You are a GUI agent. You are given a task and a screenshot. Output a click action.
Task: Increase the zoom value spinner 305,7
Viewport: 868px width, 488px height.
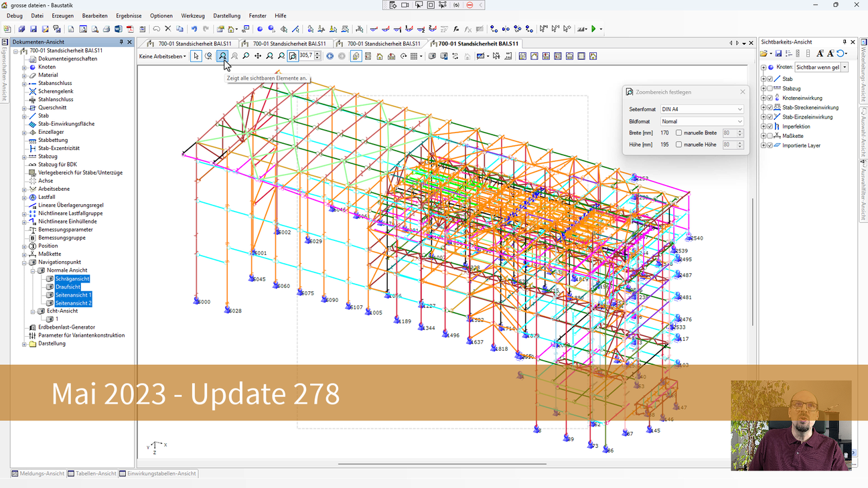point(317,54)
